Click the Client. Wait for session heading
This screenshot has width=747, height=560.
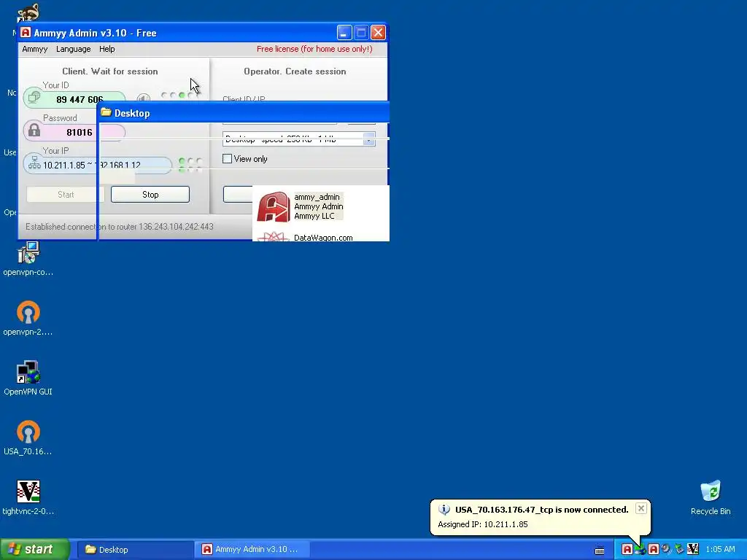click(110, 71)
